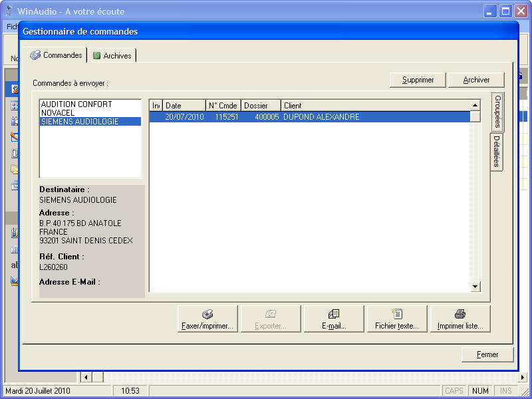Click the Fichier texte document button
Screen dimensions: 532x399
click(x=397, y=319)
